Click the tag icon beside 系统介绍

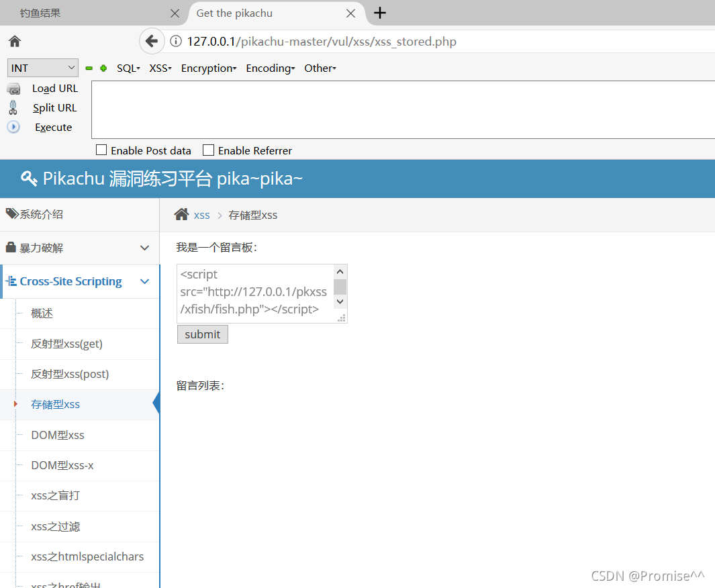coord(12,213)
